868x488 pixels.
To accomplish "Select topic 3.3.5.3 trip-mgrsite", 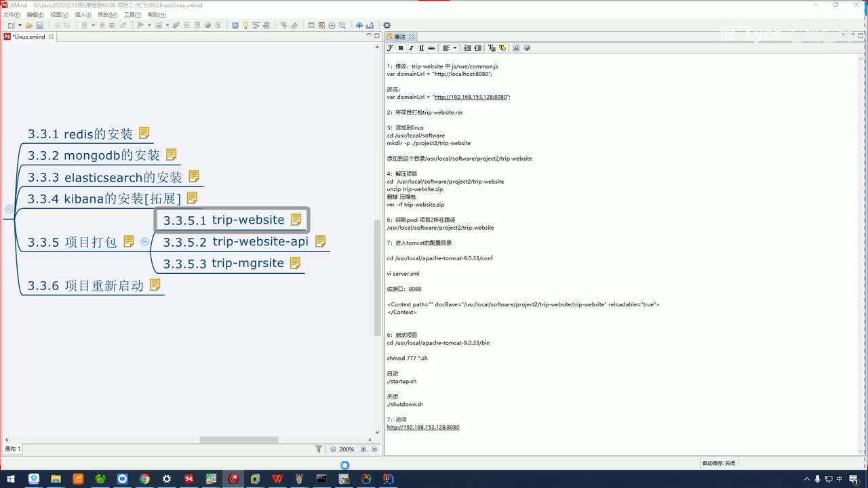I will point(223,263).
